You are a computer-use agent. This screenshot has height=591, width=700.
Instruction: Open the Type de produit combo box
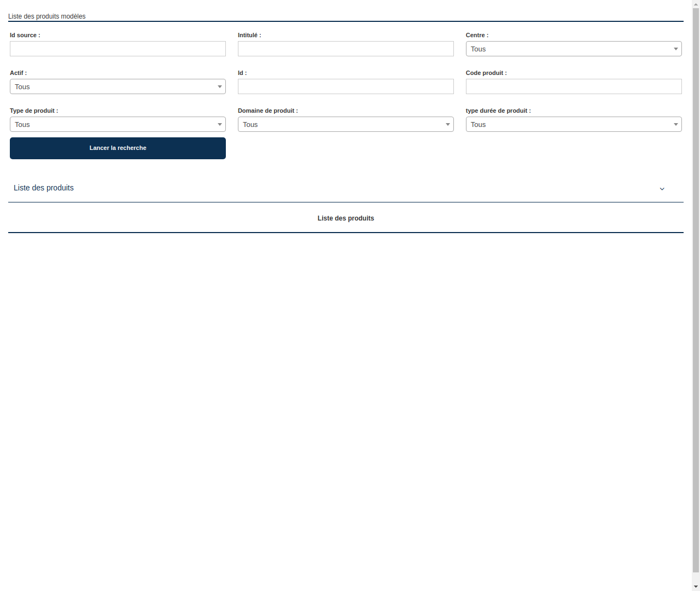[x=118, y=124]
